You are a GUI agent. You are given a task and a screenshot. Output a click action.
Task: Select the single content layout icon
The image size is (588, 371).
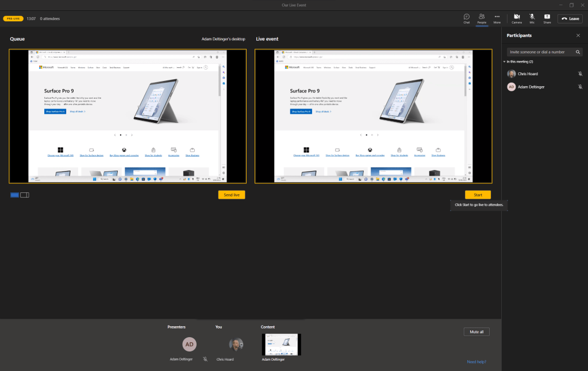[x=14, y=195]
